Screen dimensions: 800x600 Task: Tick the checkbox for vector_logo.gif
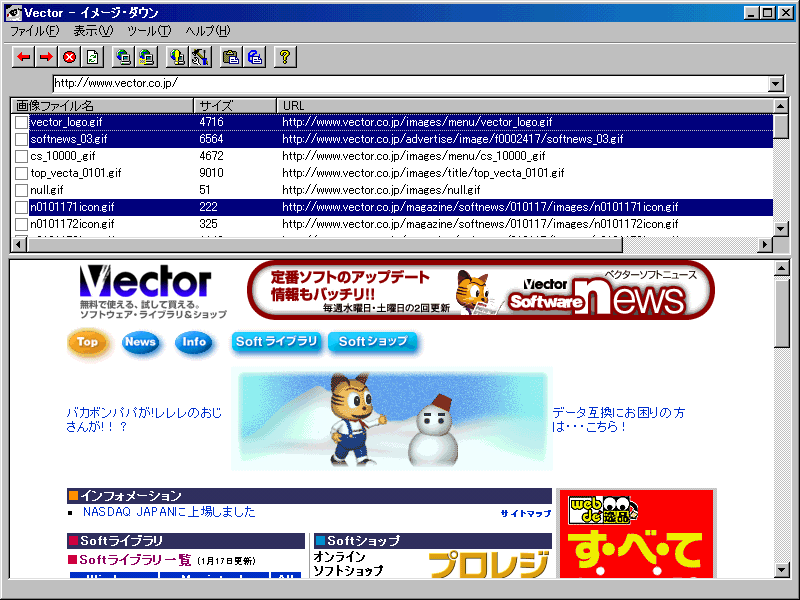click(21, 122)
